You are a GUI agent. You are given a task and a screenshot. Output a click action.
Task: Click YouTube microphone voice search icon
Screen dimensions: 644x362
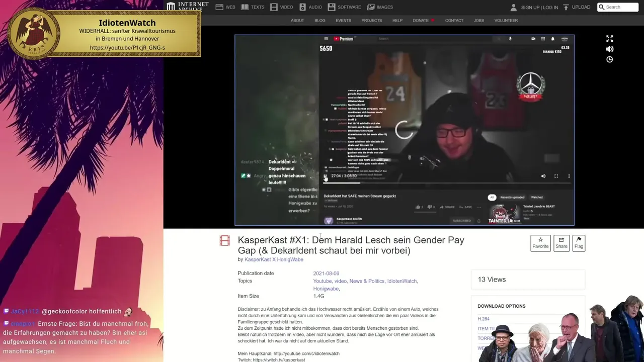click(x=510, y=39)
